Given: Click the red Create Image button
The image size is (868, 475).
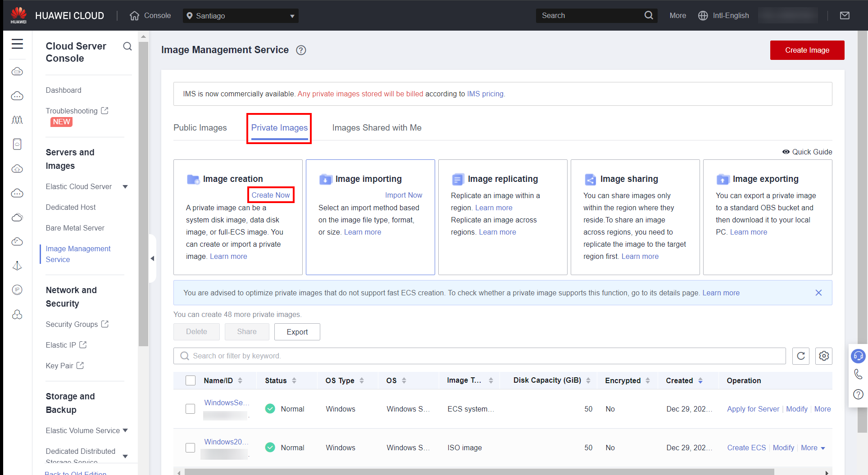Looking at the screenshot, I should [x=807, y=50].
